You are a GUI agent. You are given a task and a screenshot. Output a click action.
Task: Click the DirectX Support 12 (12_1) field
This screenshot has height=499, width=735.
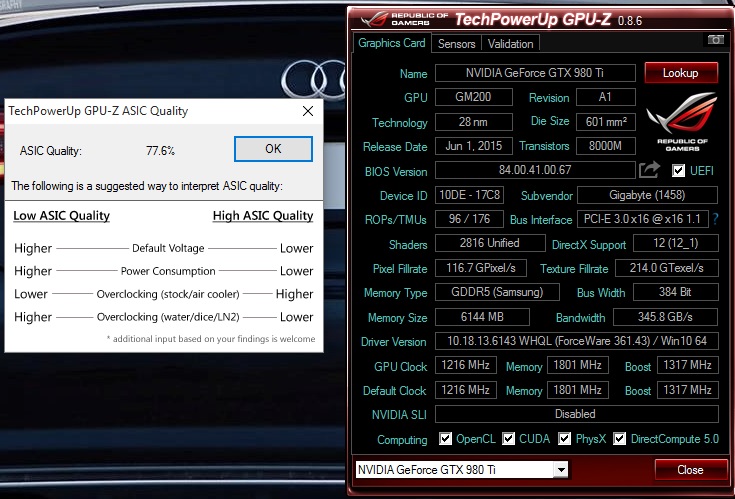pyautogui.click(x=675, y=243)
